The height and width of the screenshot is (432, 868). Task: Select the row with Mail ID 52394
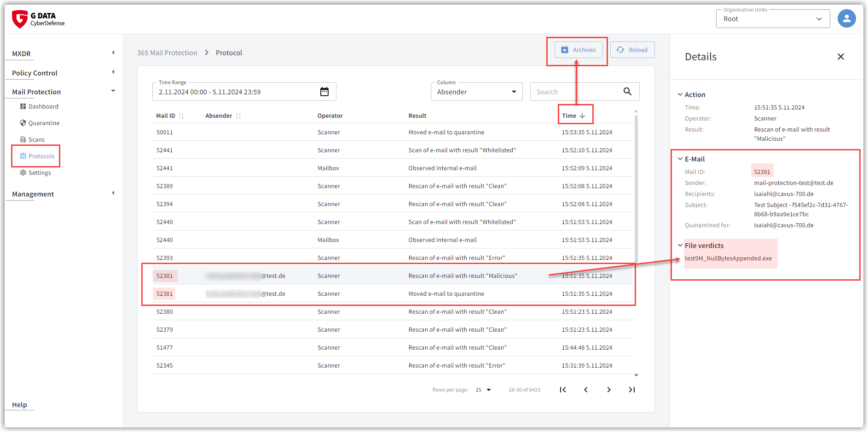pos(393,204)
